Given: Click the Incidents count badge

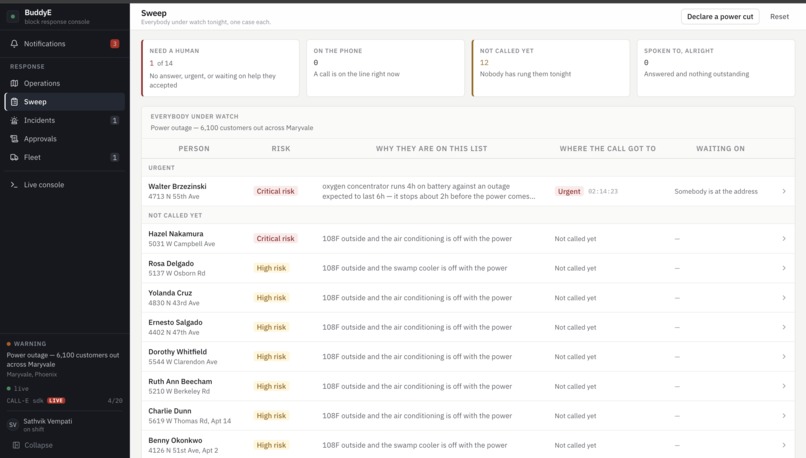Looking at the screenshot, I should pyautogui.click(x=115, y=120).
